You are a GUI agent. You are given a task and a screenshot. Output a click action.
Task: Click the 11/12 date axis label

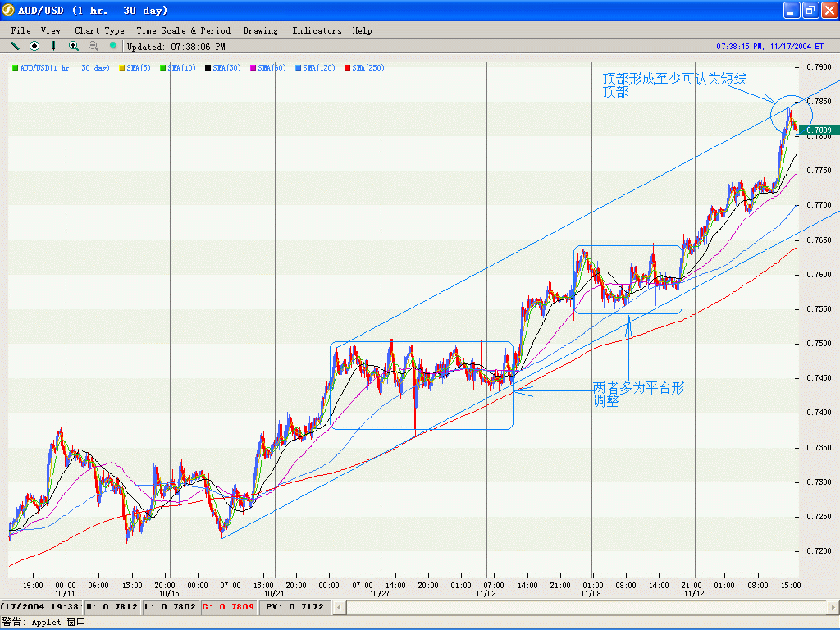point(694,594)
